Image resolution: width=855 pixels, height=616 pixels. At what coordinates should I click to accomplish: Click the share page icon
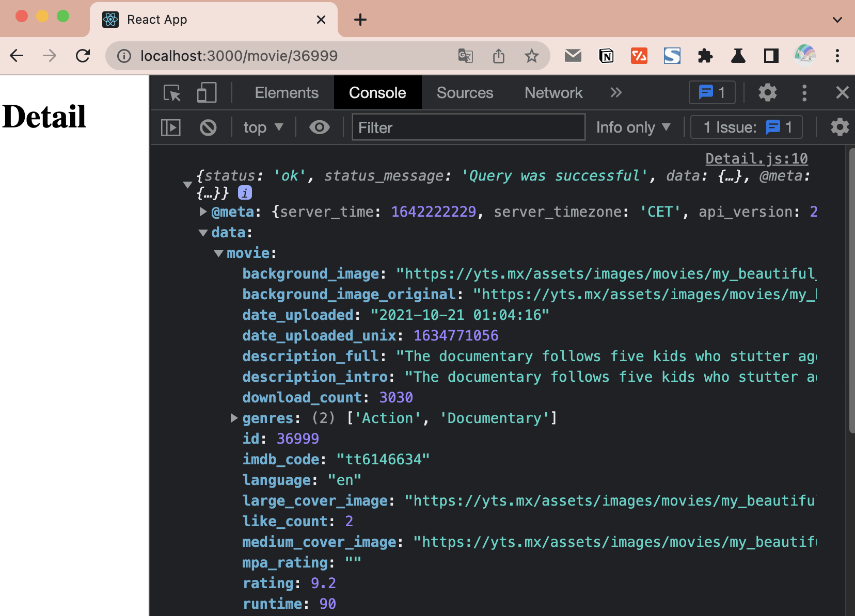499,56
